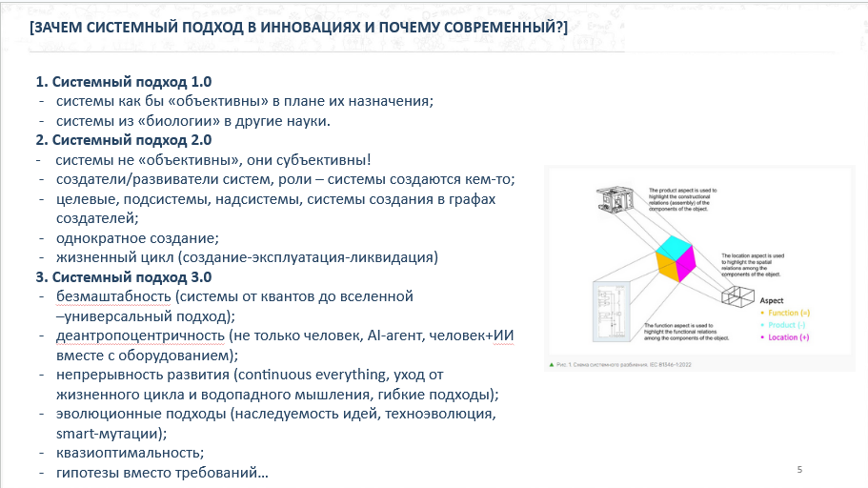Click the underlined word "деантропоцентричность"
Viewport: 868px width, 488px height.
140,335
